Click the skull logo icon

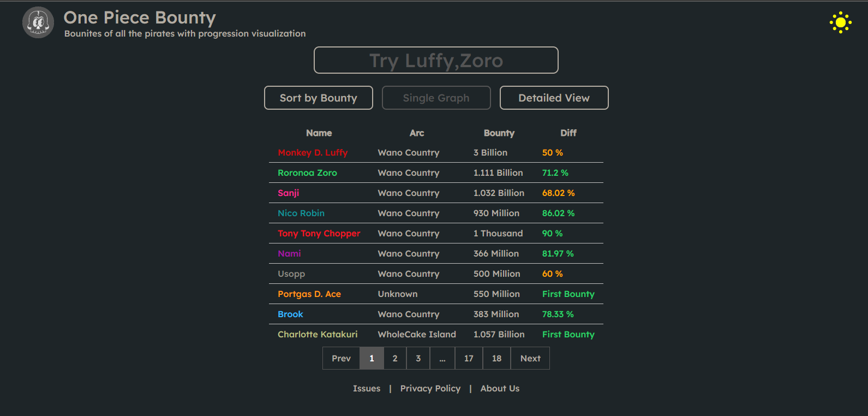point(38,22)
